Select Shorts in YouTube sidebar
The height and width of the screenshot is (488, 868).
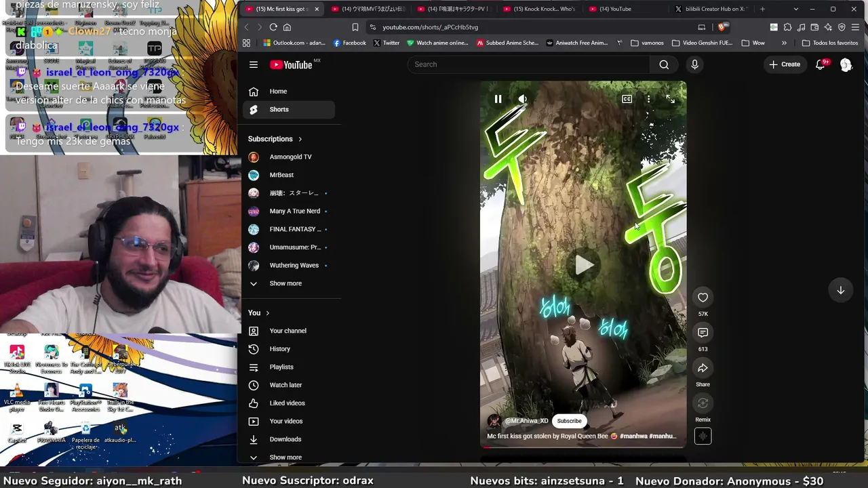(x=289, y=109)
